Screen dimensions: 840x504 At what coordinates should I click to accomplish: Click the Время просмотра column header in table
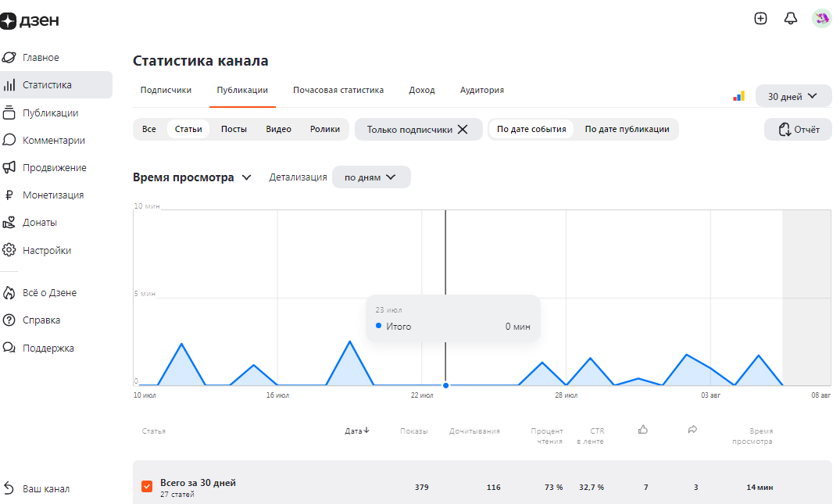(752, 436)
